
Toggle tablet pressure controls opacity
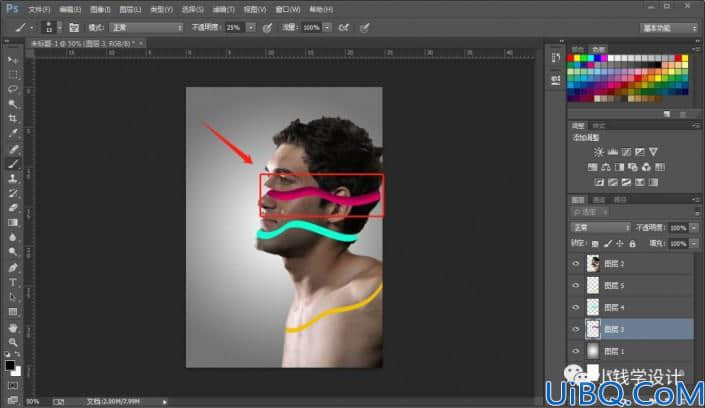point(267,28)
